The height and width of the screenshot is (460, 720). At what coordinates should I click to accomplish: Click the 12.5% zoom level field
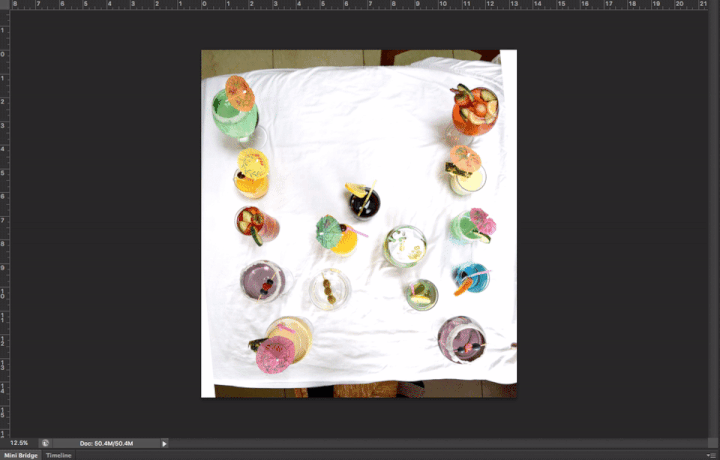pos(19,442)
